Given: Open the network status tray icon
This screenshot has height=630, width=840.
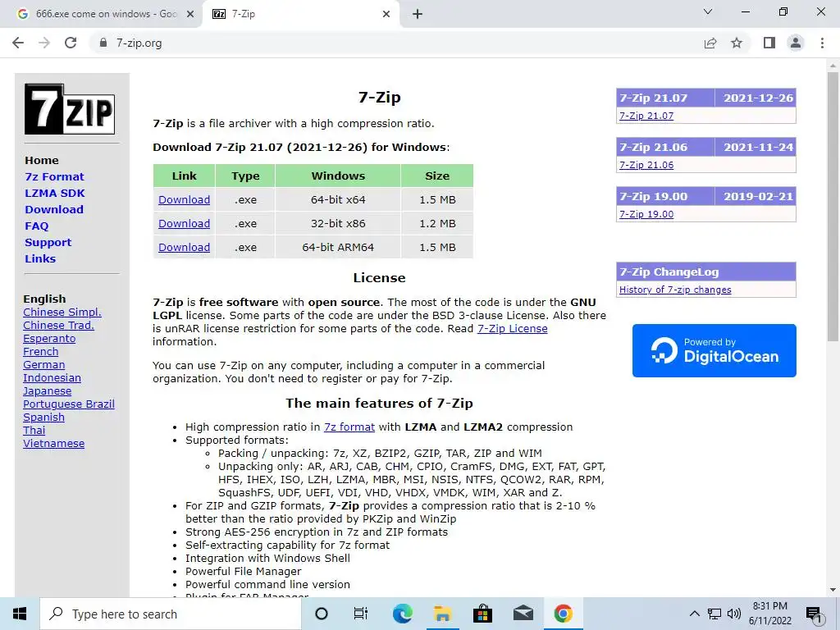Looking at the screenshot, I should pyautogui.click(x=714, y=614).
